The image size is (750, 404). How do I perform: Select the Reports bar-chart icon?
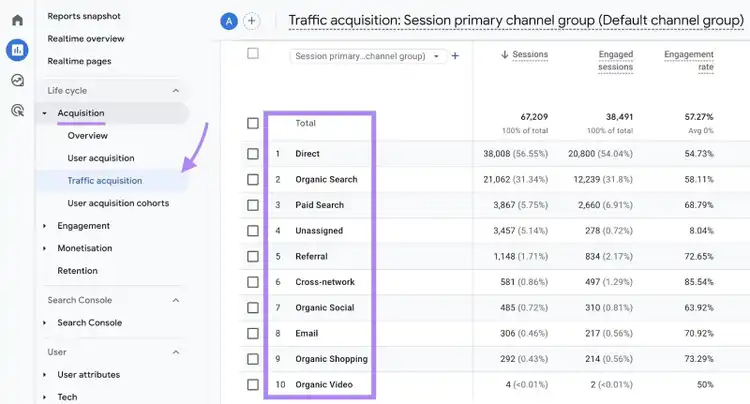(17, 50)
